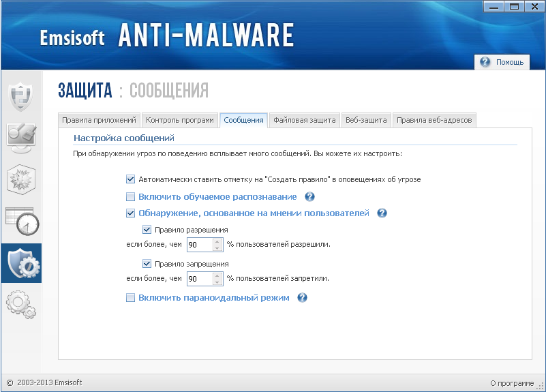Select the Сообщения tab

[243, 120]
